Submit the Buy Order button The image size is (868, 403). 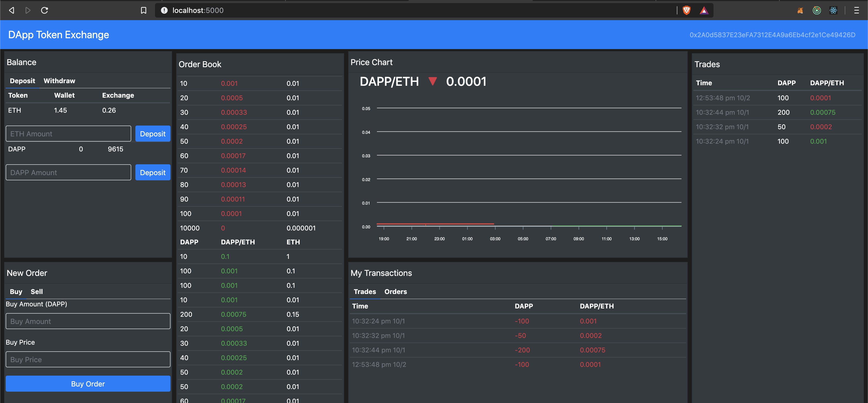pyautogui.click(x=88, y=384)
